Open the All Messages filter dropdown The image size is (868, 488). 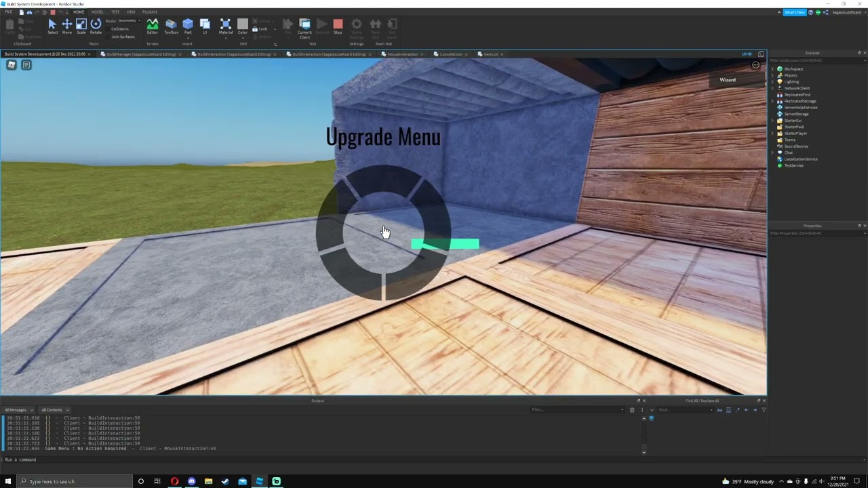click(18, 410)
